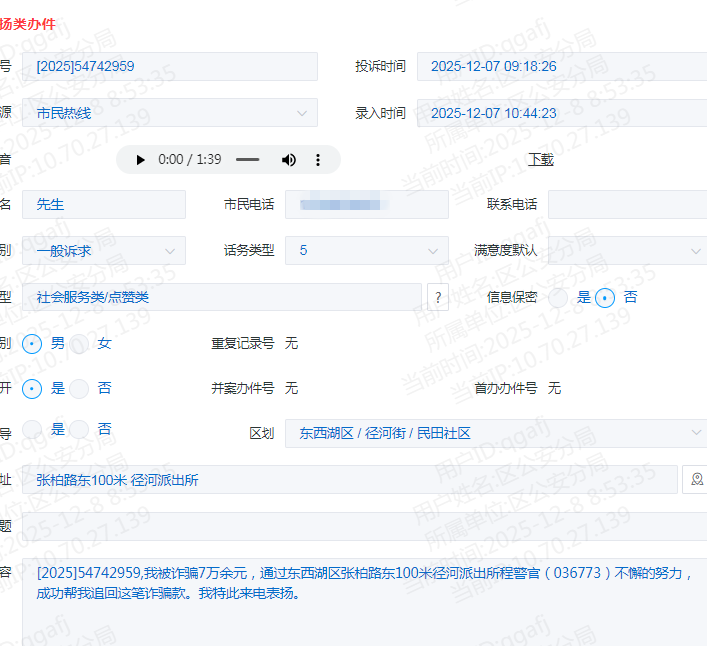The width and height of the screenshot is (707, 646).
Task: Open the 满意度默认 dropdown
Action: tap(627, 250)
